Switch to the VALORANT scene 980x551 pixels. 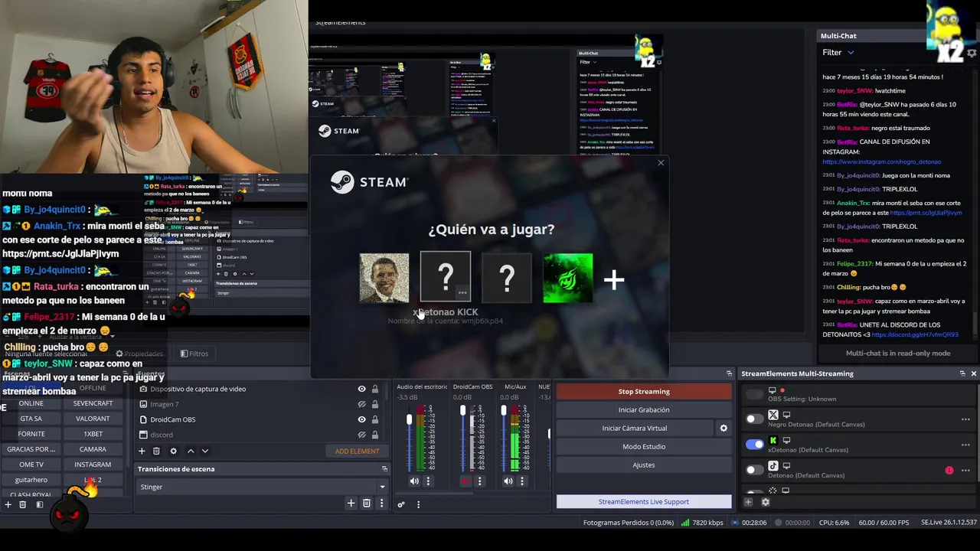(93, 419)
